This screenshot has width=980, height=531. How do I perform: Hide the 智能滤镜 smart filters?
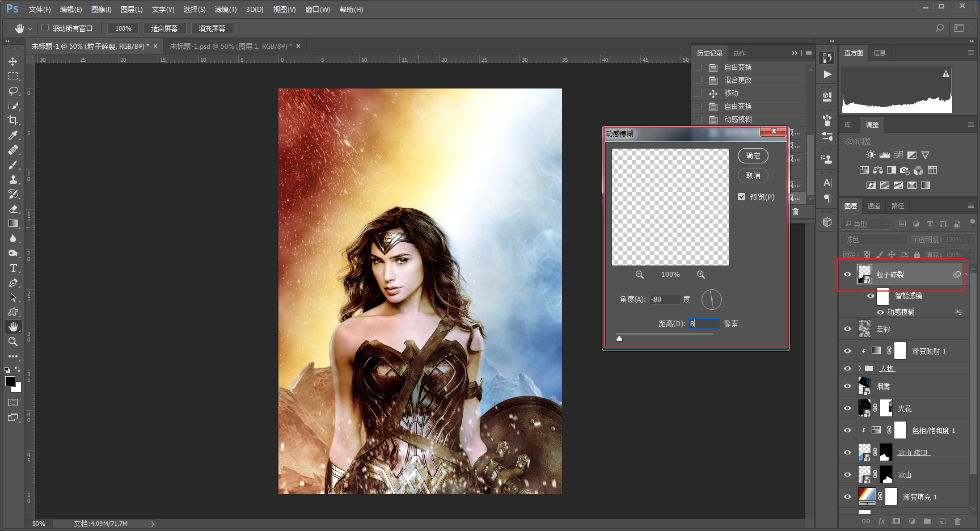pos(871,296)
